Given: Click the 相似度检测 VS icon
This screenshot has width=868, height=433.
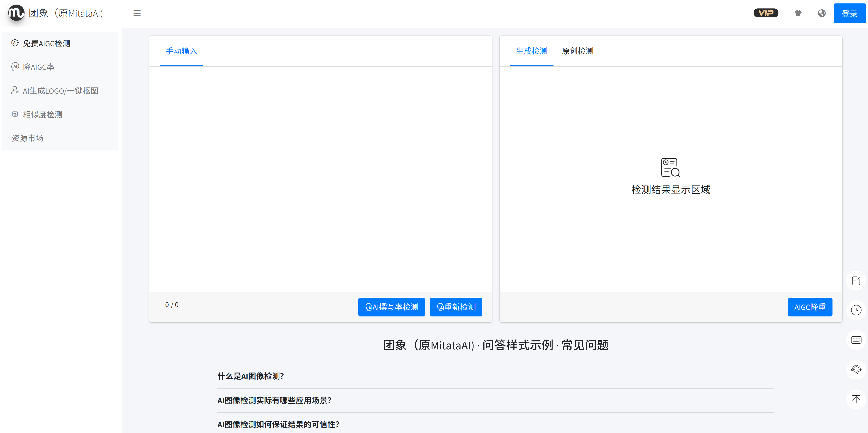Looking at the screenshot, I should point(15,114).
